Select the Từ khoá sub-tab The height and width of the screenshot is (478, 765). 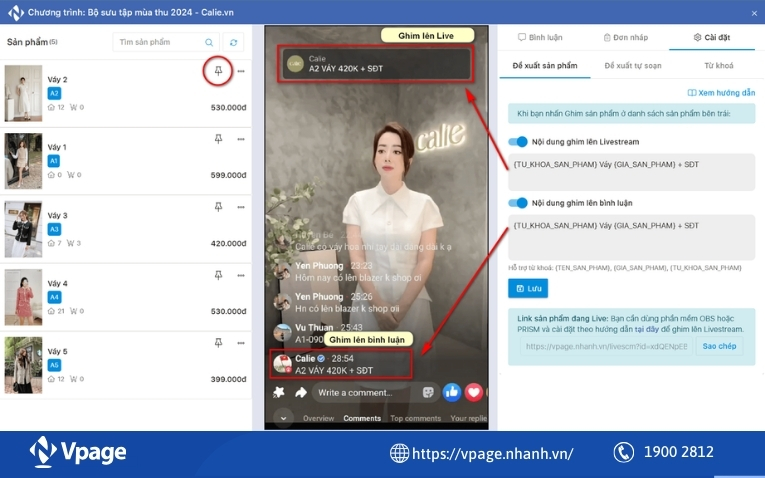[x=719, y=65]
